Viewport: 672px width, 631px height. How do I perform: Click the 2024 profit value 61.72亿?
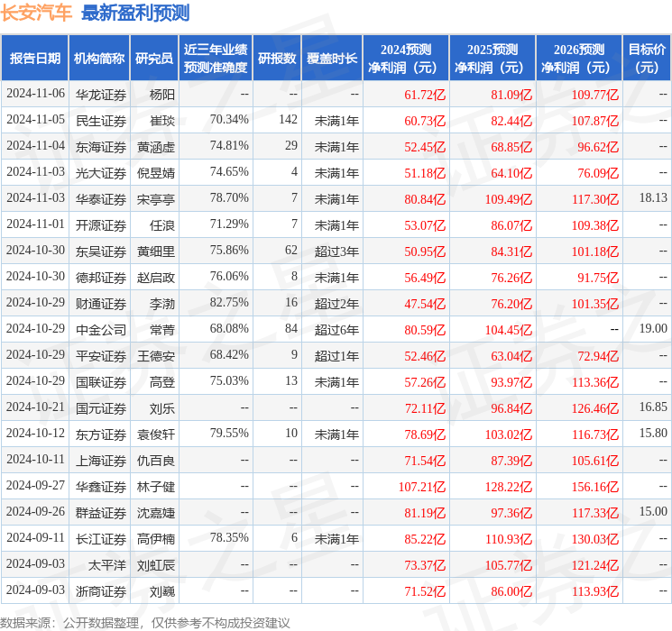425,95
